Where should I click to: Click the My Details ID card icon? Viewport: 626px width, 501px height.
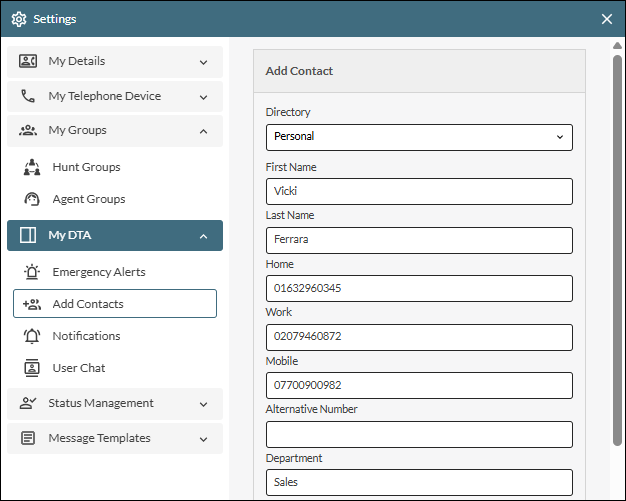28,62
